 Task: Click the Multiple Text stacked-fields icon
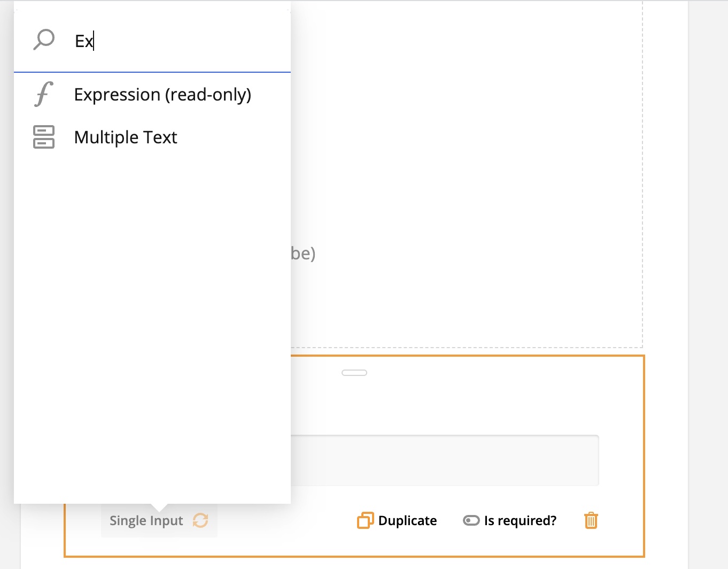[x=44, y=137]
